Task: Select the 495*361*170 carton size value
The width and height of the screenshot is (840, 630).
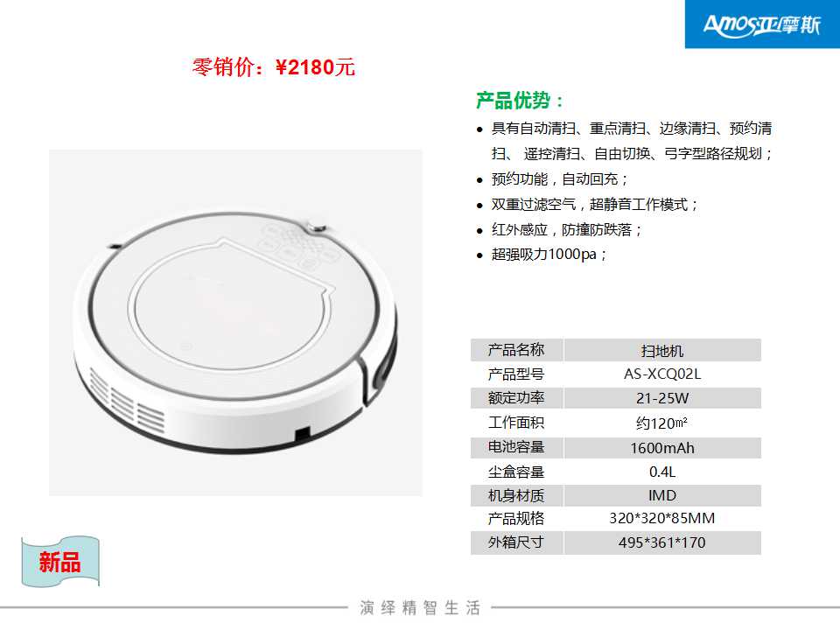Action: click(662, 542)
